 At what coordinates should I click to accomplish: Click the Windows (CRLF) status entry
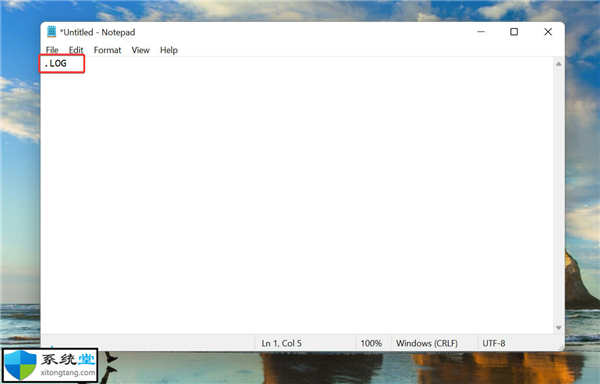click(x=427, y=343)
